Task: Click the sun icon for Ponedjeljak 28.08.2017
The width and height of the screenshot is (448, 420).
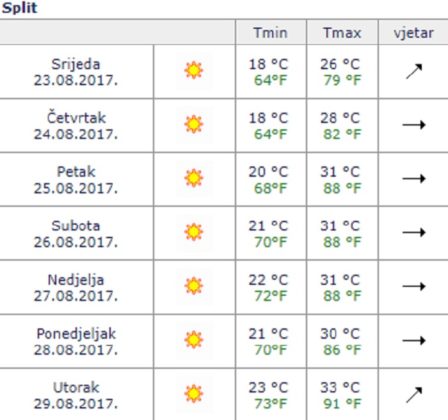Action: pyautogui.click(x=193, y=340)
